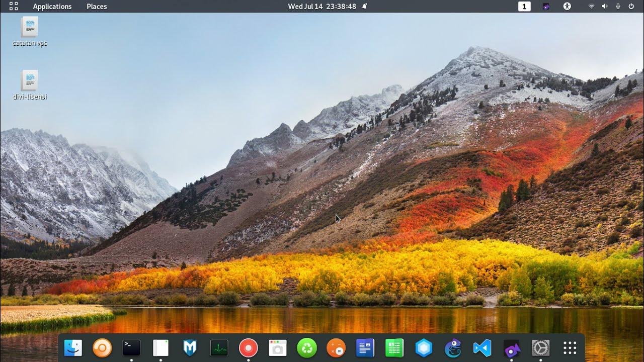Viewport: 644px width, 362px height.
Task: Open the System Monitor in dock
Action: [219, 347]
